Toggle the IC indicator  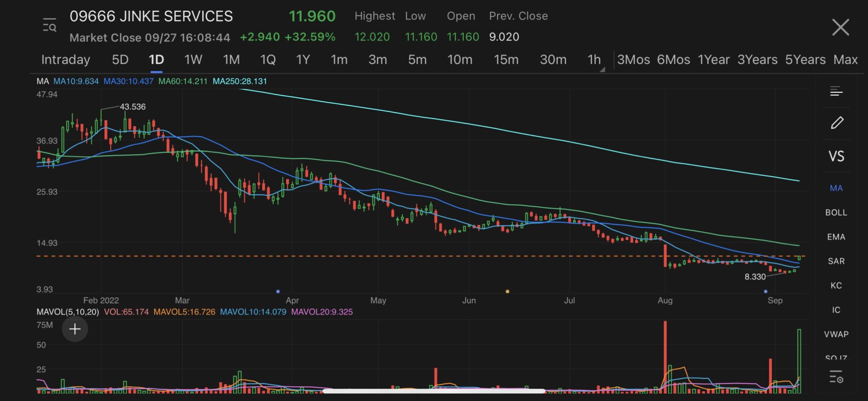click(836, 310)
